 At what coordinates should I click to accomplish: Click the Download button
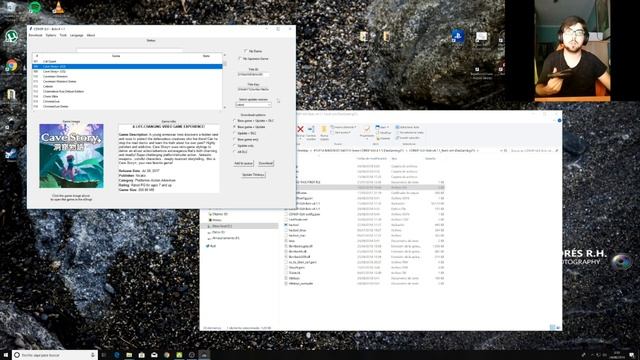pyautogui.click(x=266, y=163)
